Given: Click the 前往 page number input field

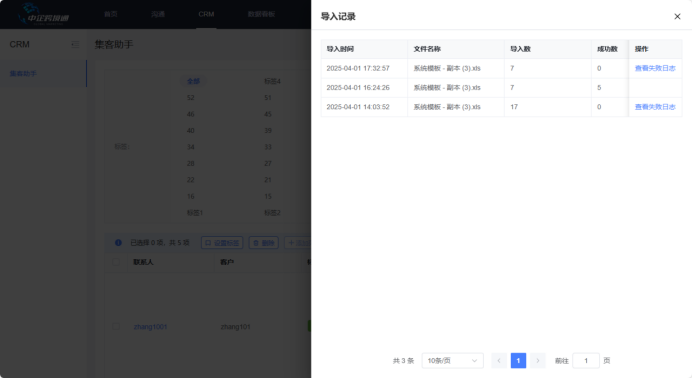Looking at the screenshot, I should pyautogui.click(x=586, y=361).
